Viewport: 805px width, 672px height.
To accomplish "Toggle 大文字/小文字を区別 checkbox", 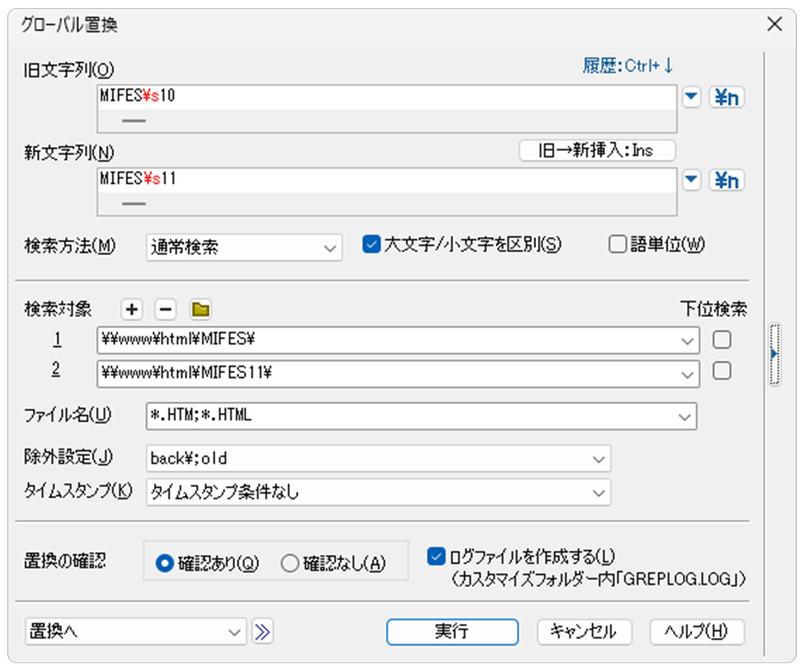I will pos(371,245).
